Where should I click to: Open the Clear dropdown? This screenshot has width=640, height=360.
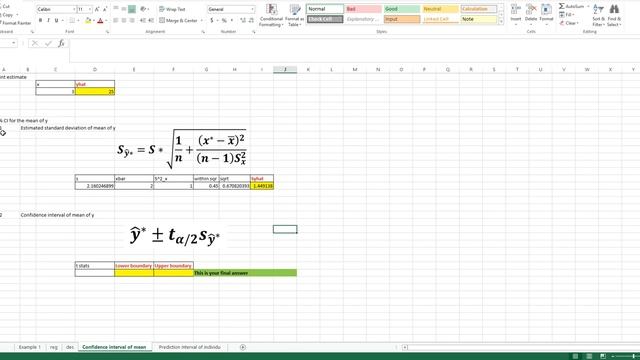(569, 23)
